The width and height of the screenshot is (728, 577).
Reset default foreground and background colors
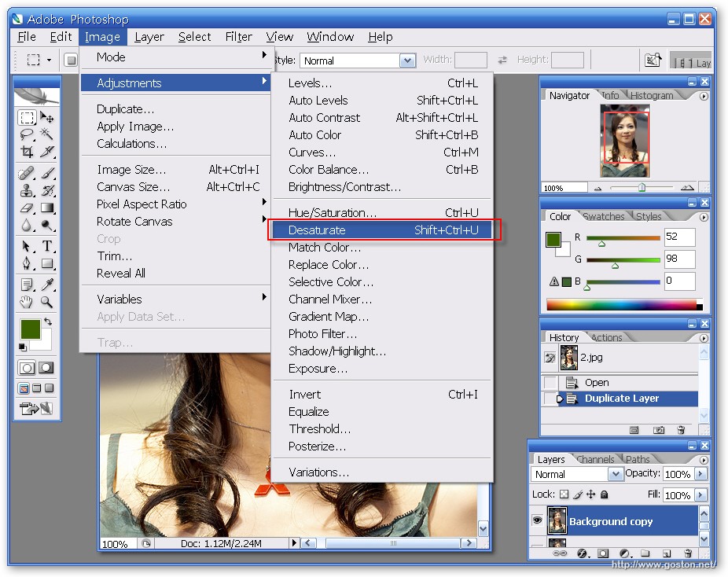click(23, 347)
